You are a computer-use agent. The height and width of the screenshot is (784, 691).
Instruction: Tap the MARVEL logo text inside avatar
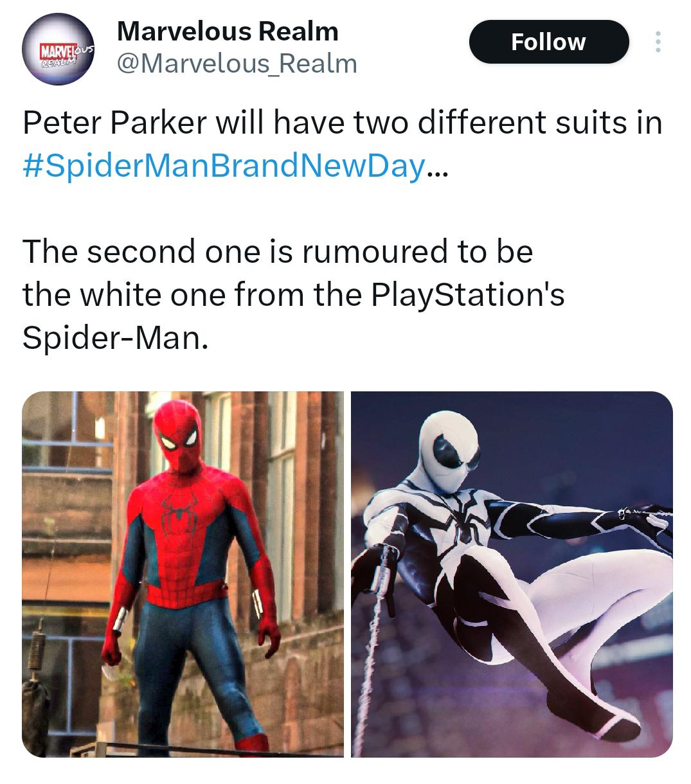coord(54,51)
